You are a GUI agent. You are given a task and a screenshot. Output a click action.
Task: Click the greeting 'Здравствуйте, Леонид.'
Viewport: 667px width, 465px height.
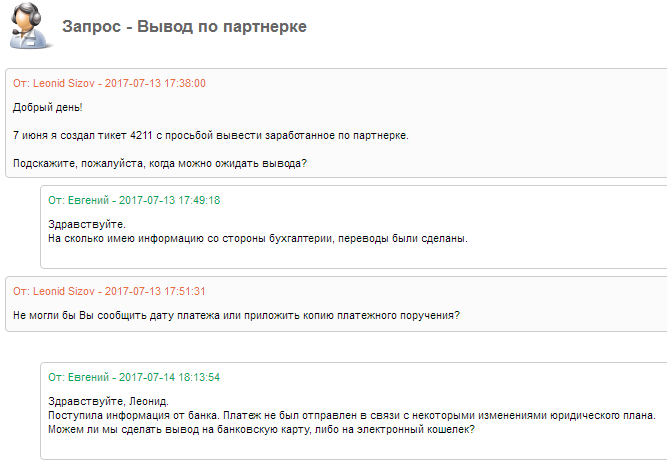click(108, 401)
